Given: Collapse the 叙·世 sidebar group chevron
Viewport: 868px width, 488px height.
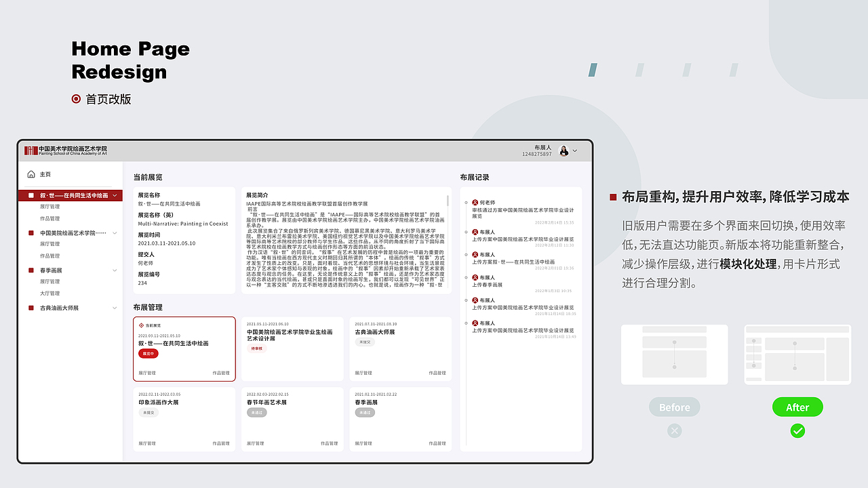Looking at the screenshot, I should (115, 195).
